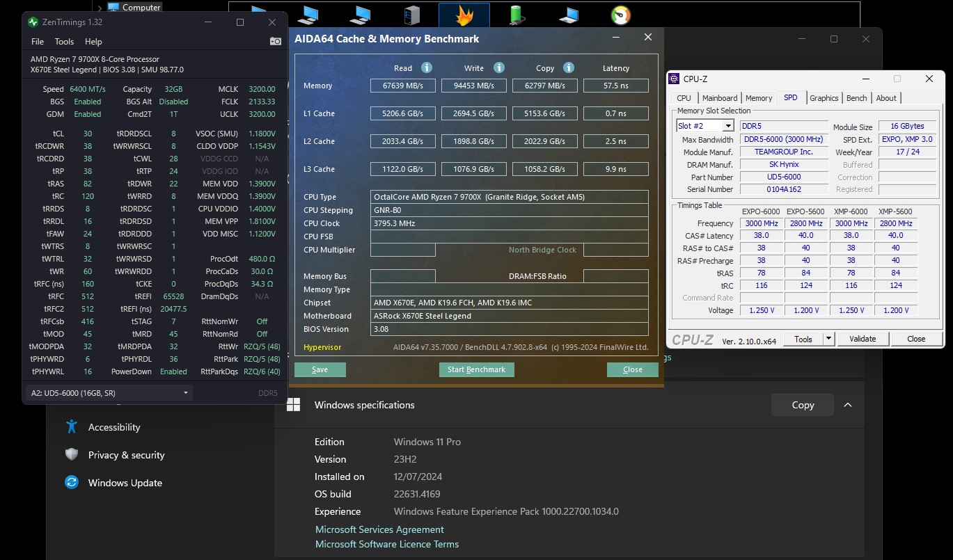Click the ZenTimings camera screenshot icon
This screenshot has height=560, width=953.
pos(276,42)
